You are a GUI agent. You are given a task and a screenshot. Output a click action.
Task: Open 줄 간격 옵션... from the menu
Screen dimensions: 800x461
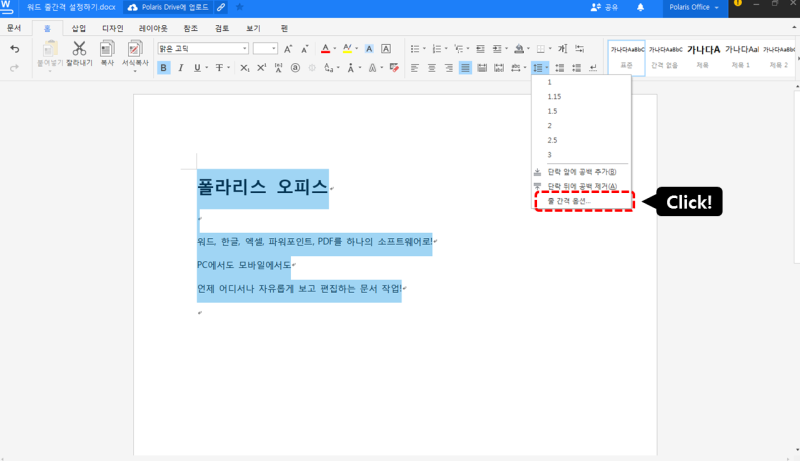[x=581, y=201]
